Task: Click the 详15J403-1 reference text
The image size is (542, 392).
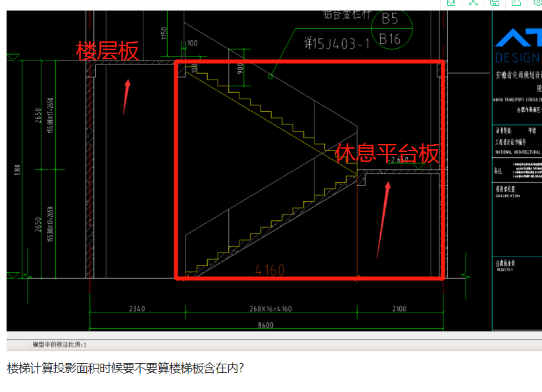Action: [337, 43]
